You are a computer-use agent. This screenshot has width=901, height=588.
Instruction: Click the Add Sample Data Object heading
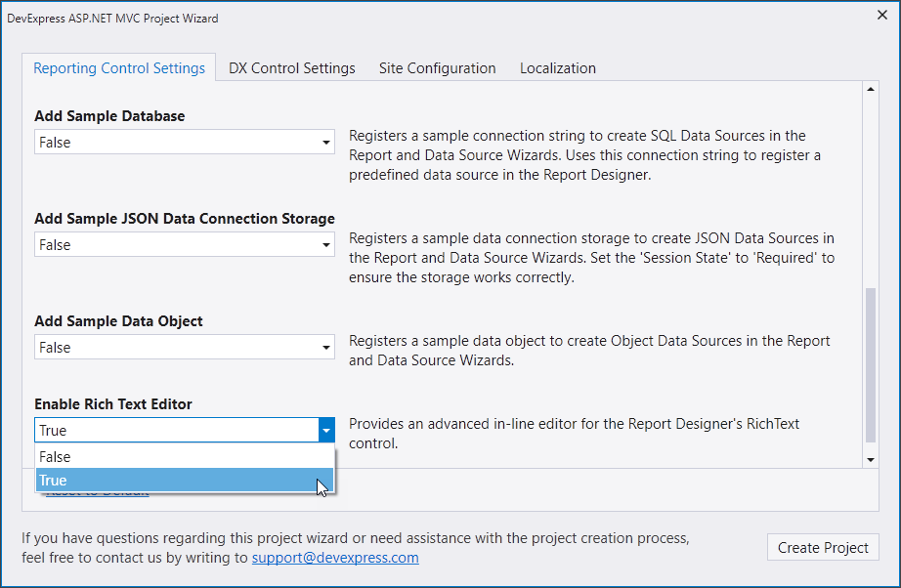click(118, 321)
